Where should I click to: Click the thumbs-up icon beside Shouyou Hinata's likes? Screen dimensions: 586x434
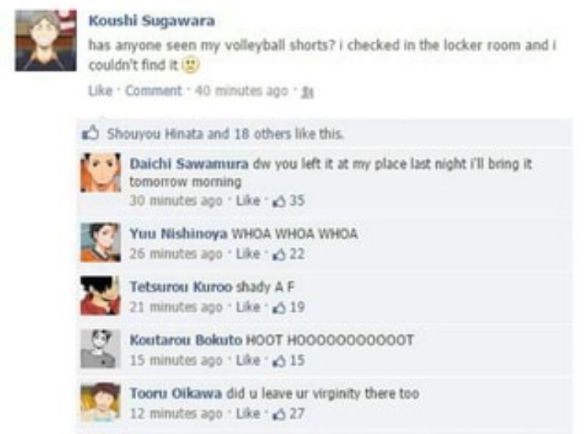coord(90,133)
